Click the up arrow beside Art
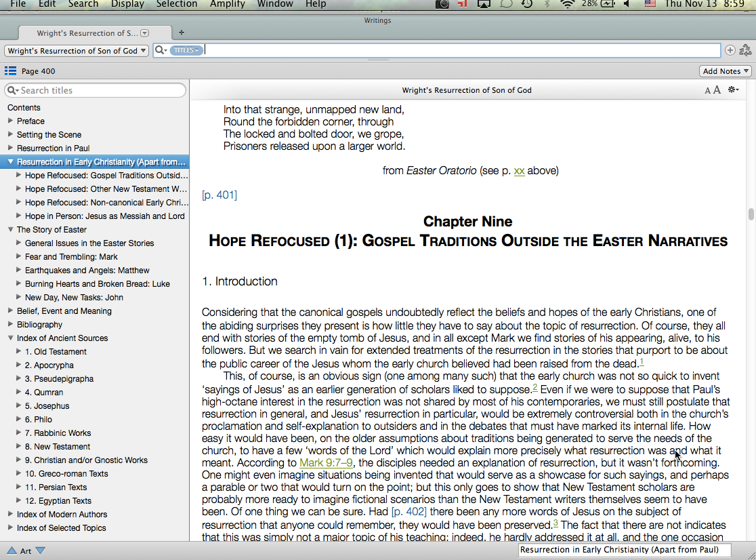 tap(12, 551)
